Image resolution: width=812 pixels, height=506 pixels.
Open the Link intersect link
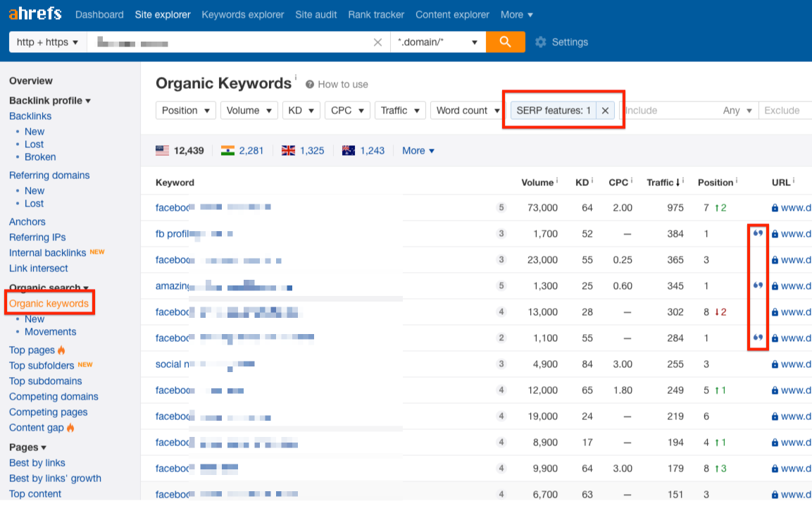click(x=38, y=268)
